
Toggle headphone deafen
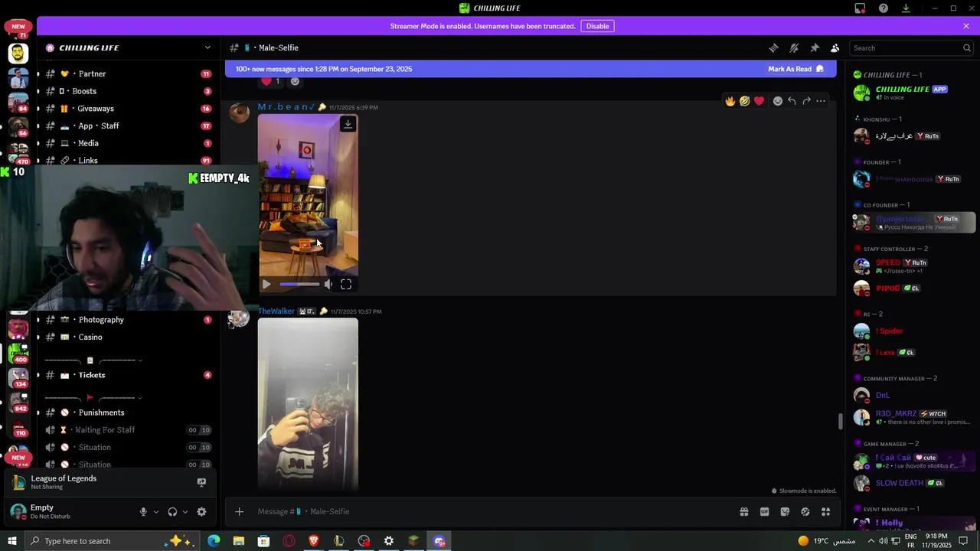point(172,512)
